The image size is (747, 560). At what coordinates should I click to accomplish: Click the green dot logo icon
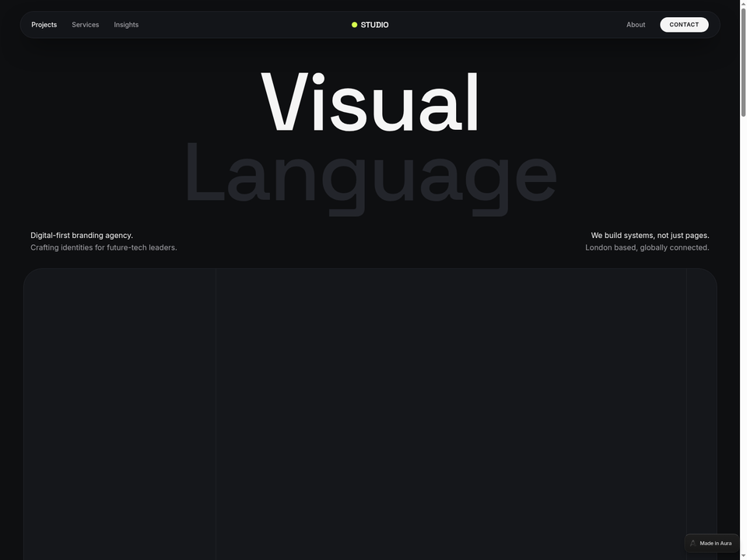point(355,25)
